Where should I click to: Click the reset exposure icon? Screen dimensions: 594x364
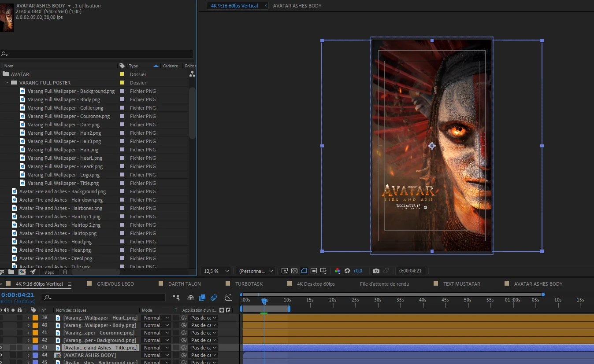tap(347, 271)
